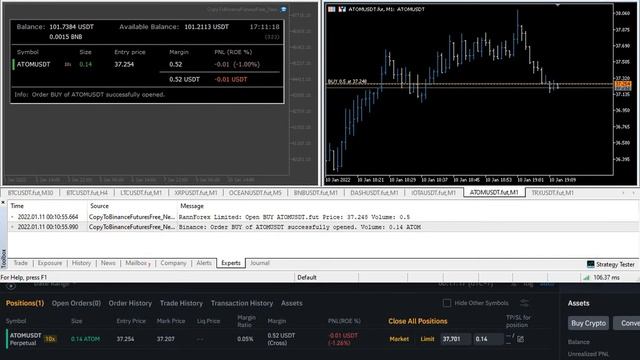Click Limit close option for ATOMUSDT position
Viewport: 640px width, 360px height.
point(427,339)
